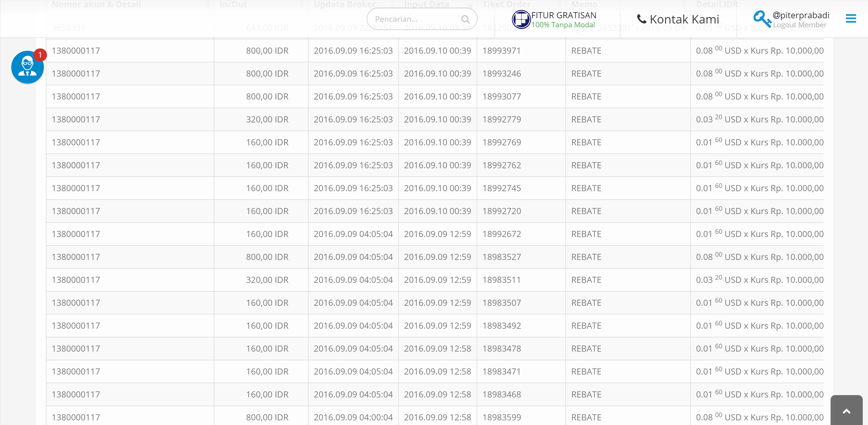Click the scroll-to-top arrow button
Screen dimensions: 868x425
[846, 411]
